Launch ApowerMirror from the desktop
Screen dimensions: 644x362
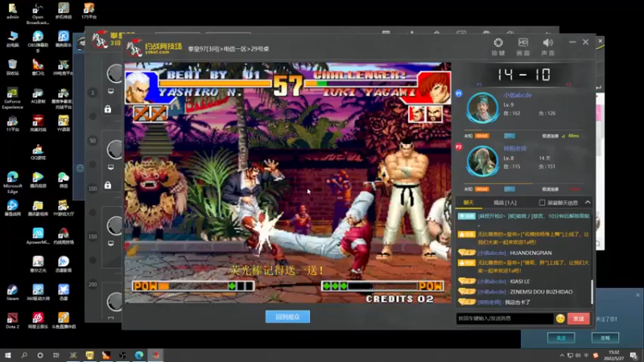pyautogui.click(x=38, y=236)
